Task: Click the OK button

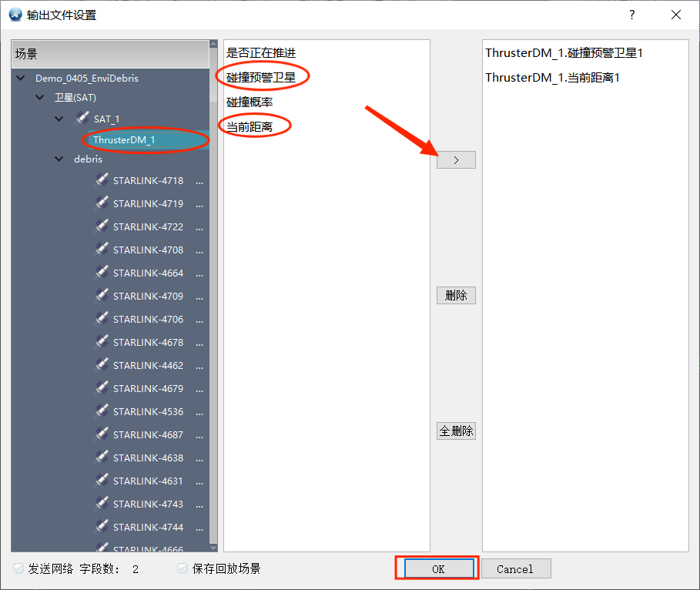Action: [439, 568]
